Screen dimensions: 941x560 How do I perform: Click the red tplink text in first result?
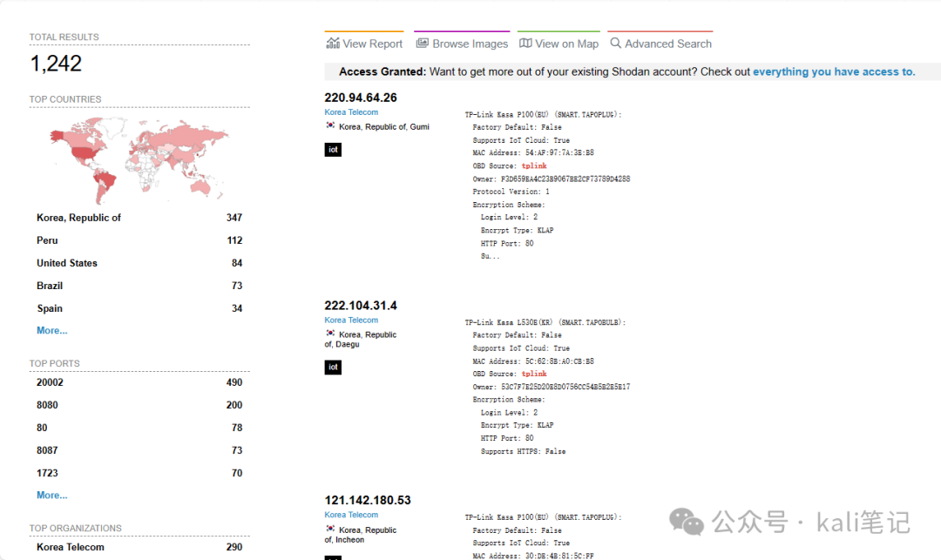[x=534, y=165]
